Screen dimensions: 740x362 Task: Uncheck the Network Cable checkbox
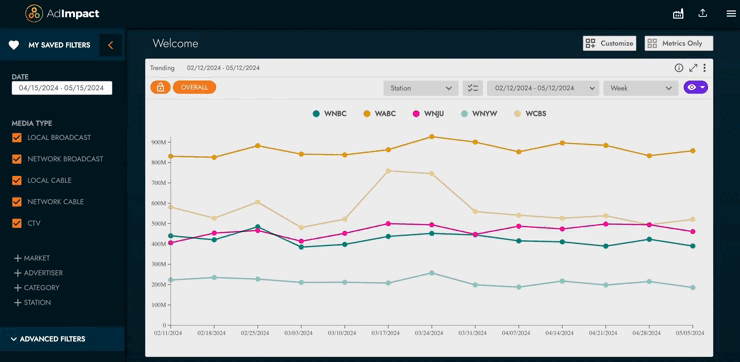tap(17, 202)
